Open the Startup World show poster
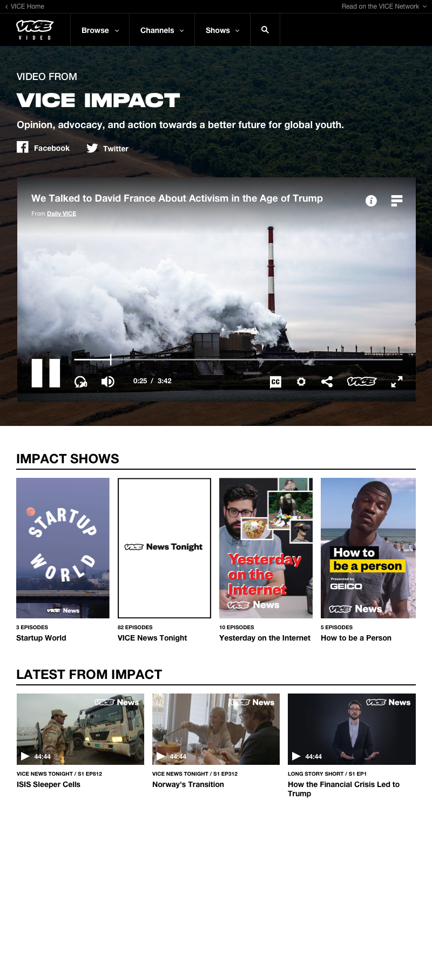The image size is (432, 980). point(63,548)
